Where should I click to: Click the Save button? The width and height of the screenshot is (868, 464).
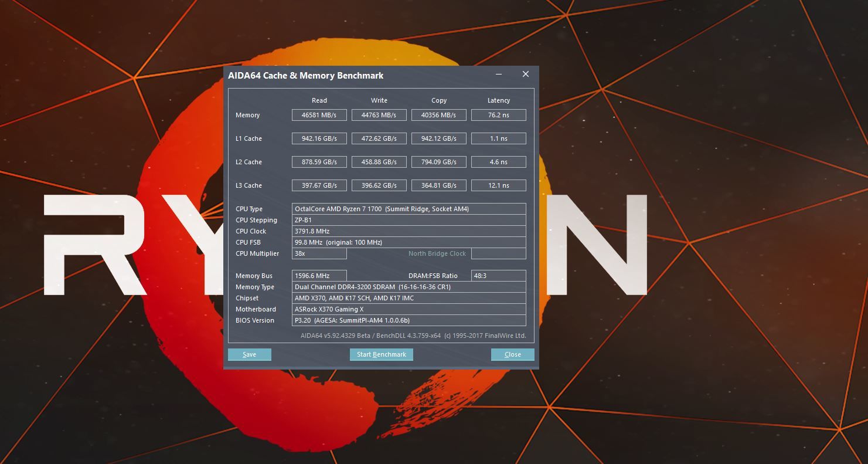[x=249, y=354]
